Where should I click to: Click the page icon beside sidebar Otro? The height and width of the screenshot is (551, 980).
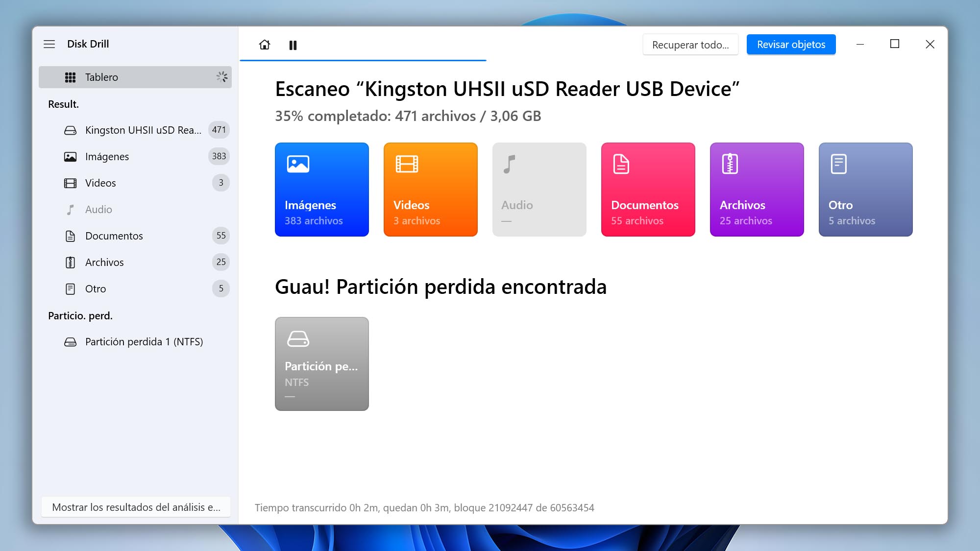[71, 289]
